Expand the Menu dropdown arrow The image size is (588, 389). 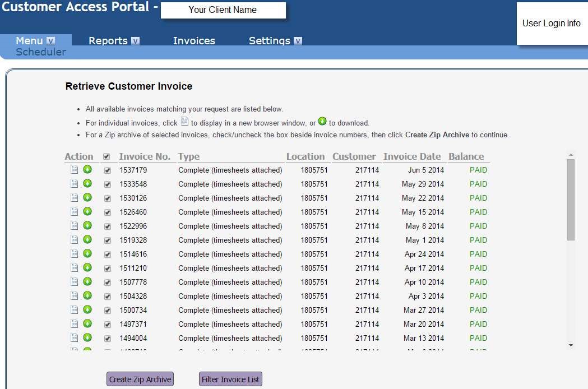(x=50, y=41)
